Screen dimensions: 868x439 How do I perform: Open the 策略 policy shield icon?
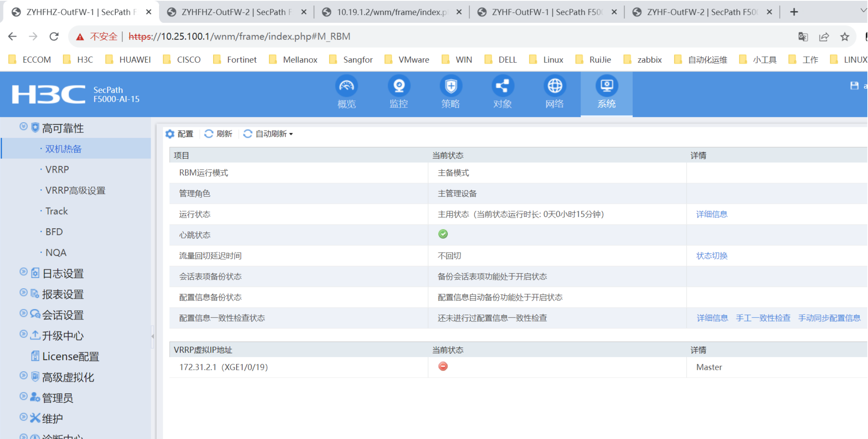(451, 86)
